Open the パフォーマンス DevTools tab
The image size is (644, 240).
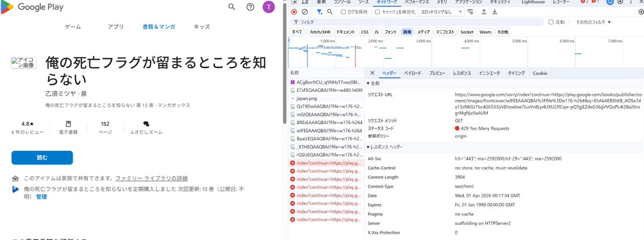[x=418, y=2]
